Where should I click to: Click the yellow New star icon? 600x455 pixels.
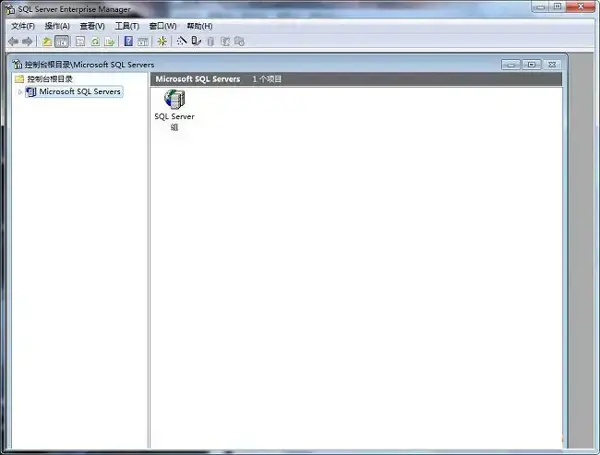162,41
